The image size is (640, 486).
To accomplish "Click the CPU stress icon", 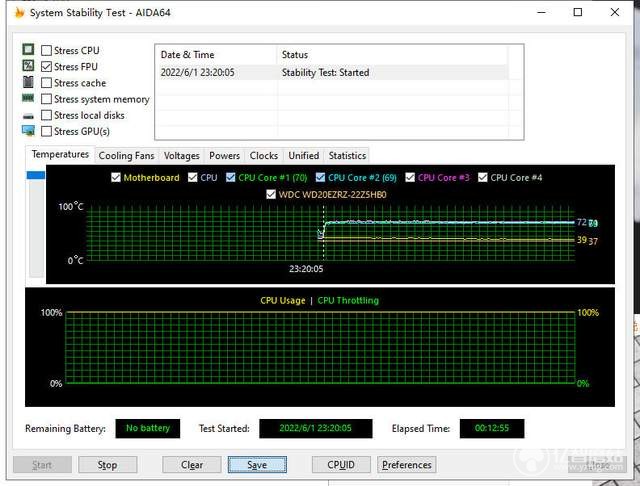I will (28, 49).
